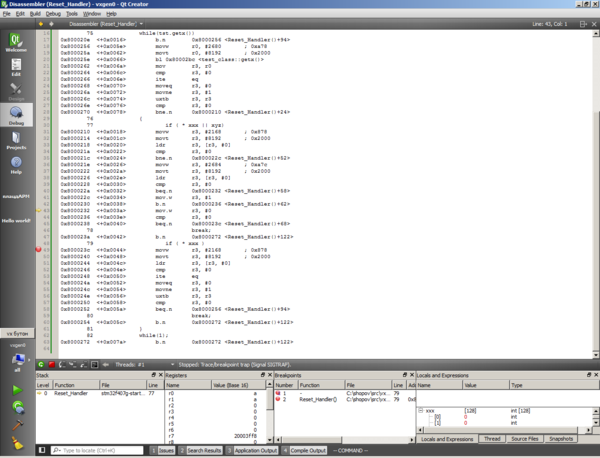Viewport: 600px width, 458px height.
Task: Float the Breakpoints panel
Action: [x=405, y=375]
